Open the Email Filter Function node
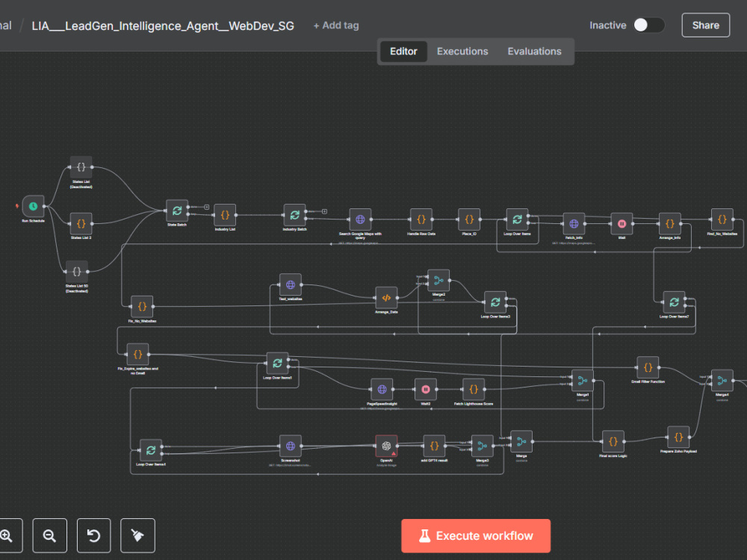Image resolution: width=747 pixels, height=560 pixels. click(x=648, y=367)
